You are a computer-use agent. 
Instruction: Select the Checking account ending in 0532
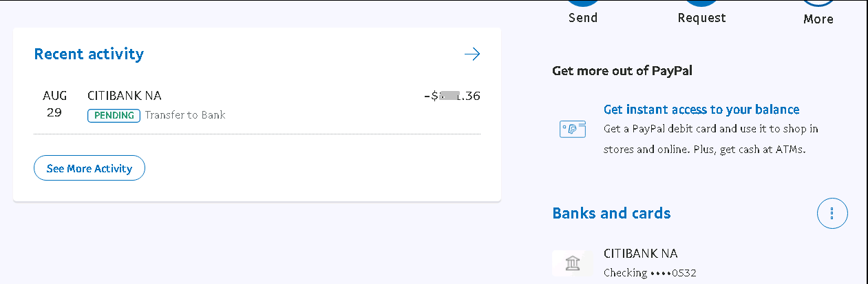coord(650,273)
